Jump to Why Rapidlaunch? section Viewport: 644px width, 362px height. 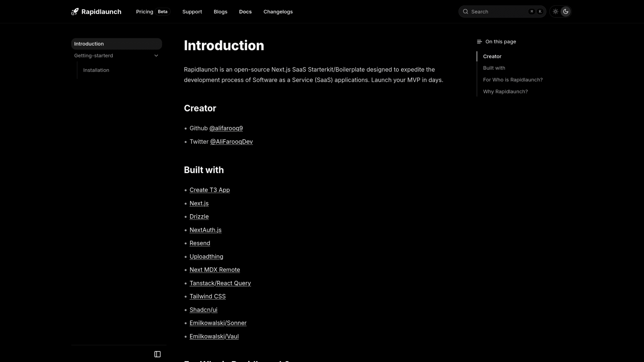click(x=505, y=92)
